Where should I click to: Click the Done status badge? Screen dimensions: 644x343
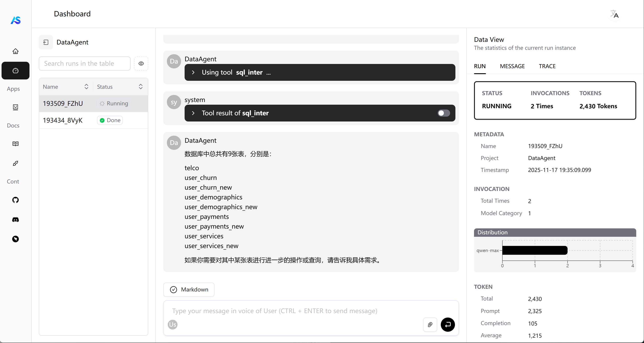tap(110, 120)
